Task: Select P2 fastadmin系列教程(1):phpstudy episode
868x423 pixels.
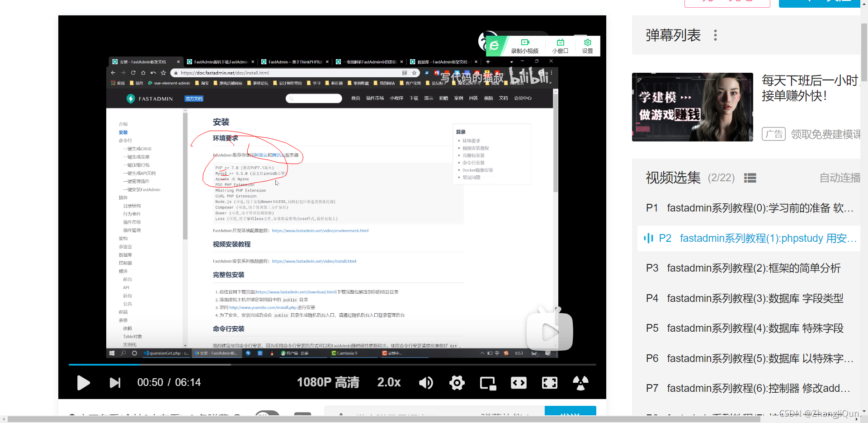Action: (x=749, y=238)
